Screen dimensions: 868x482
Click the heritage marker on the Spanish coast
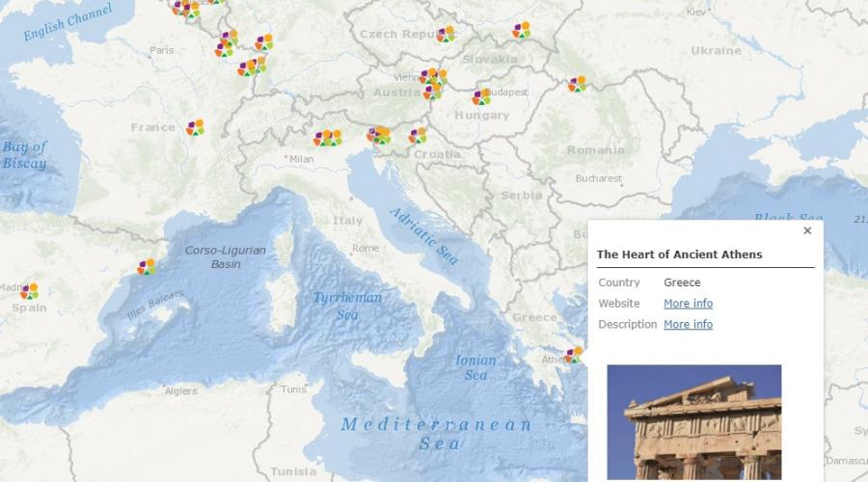click(x=147, y=267)
